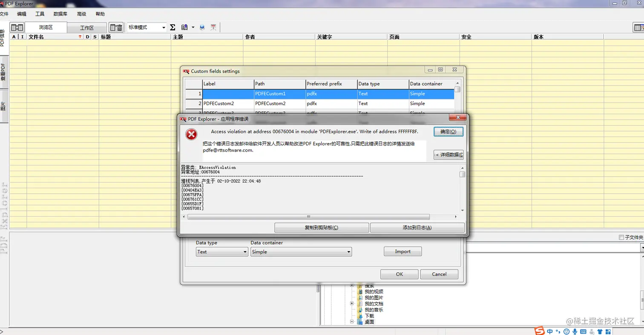Open the 编辑 menu
644x335 pixels.
point(21,14)
